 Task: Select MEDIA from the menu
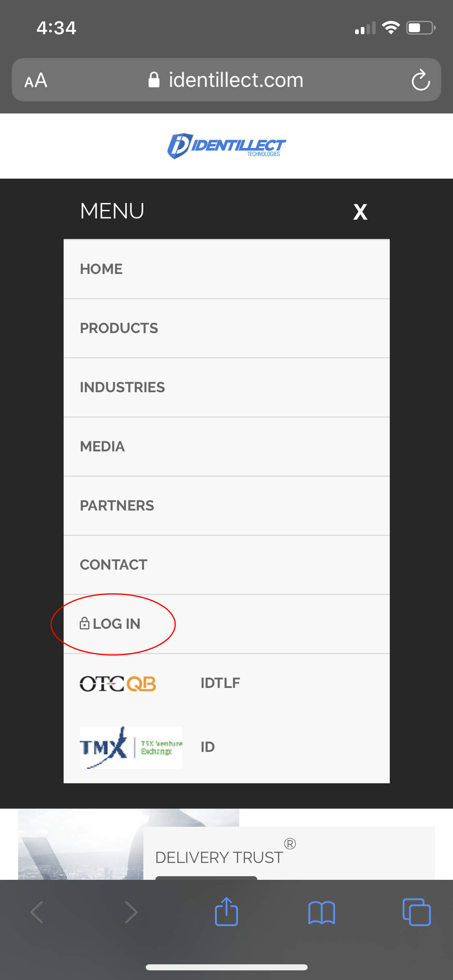pyautogui.click(x=226, y=447)
